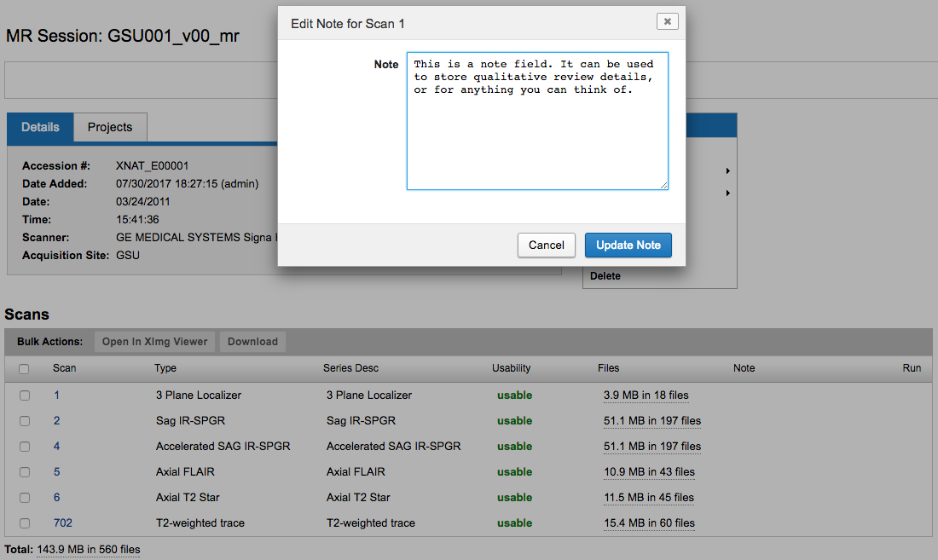Open total 143.9 MB in 560 files link

click(89, 550)
